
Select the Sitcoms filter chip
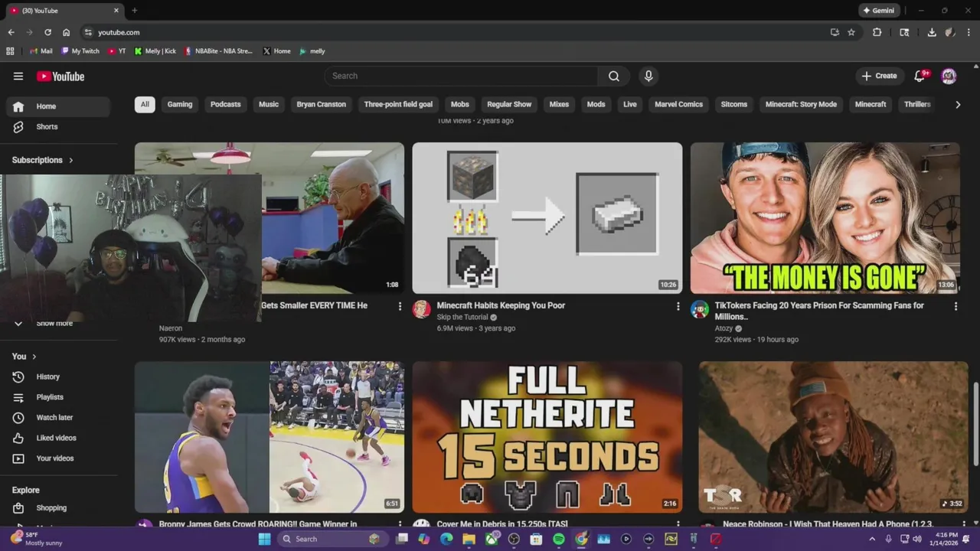734,104
